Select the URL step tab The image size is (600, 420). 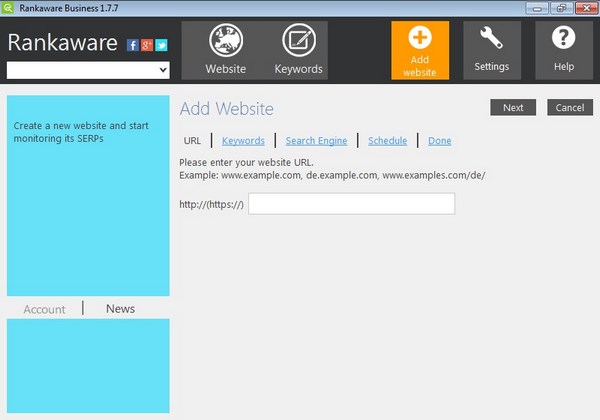(x=192, y=141)
